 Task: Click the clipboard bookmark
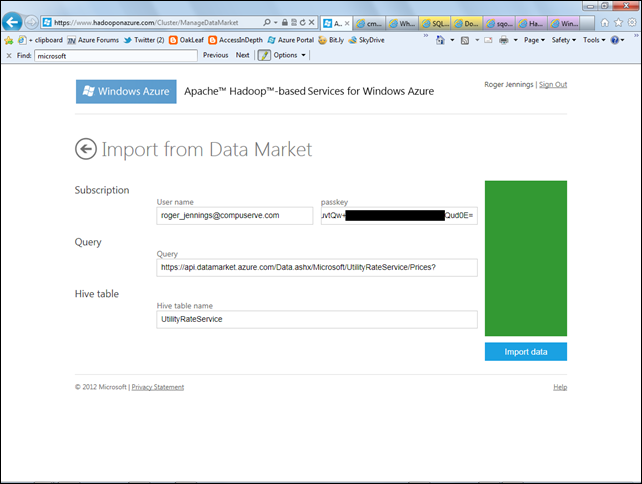pos(41,40)
